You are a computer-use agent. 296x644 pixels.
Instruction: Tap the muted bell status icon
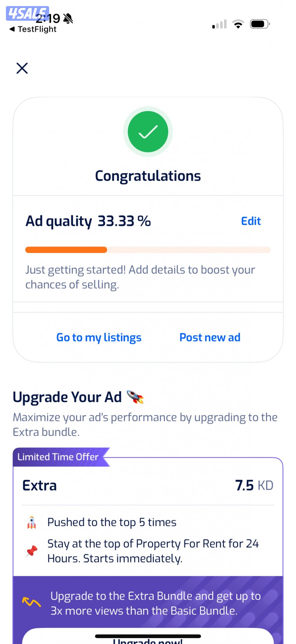(x=68, y=19)
